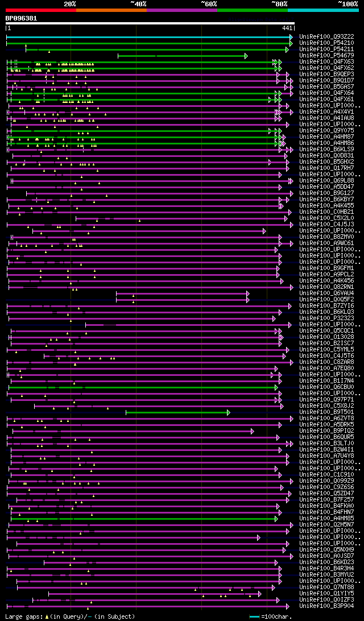Open hit UniRef100_Q9Y075
The image size is (364, 621).
(327, 130)
